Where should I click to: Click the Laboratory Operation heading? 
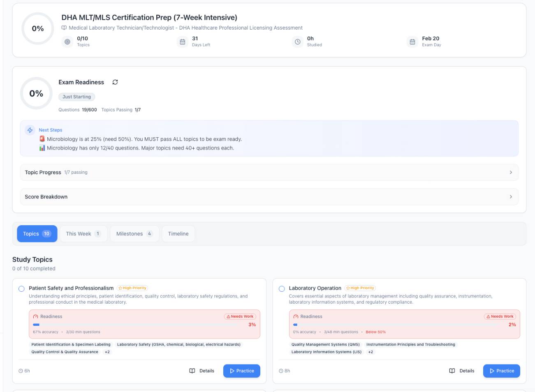(315, 288)
